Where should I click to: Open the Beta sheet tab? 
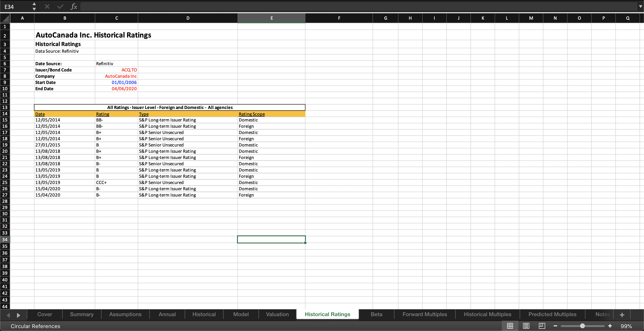377,314
